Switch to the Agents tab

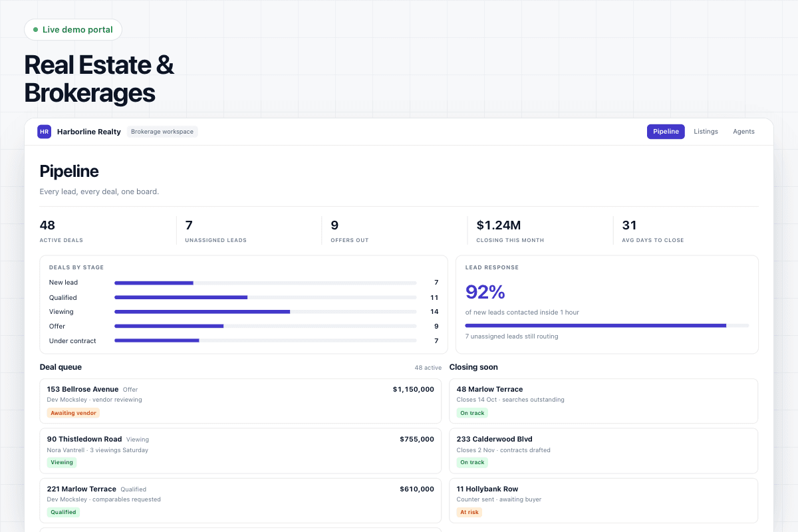pos(743,132)
